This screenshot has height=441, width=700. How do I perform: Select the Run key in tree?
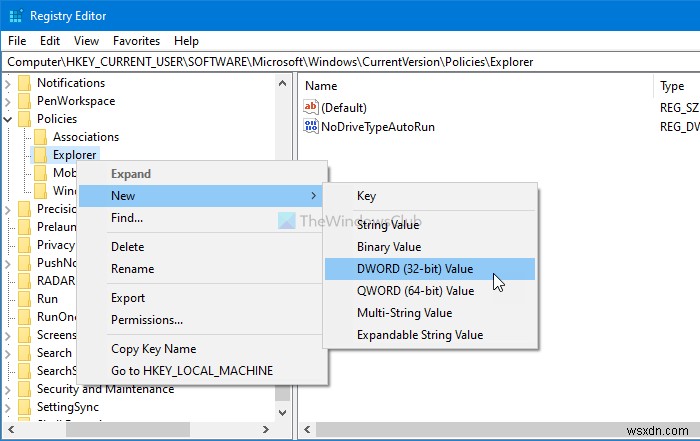[x=47, y=299]
